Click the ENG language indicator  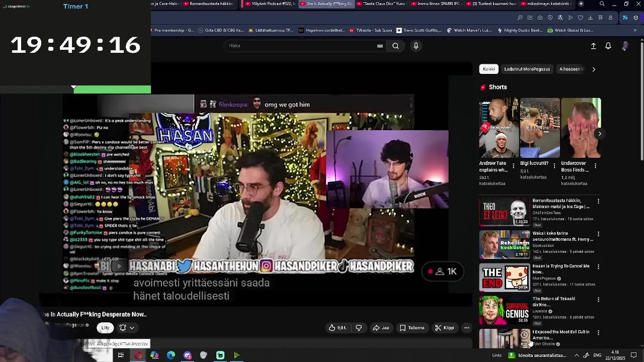tap(597, 355)
